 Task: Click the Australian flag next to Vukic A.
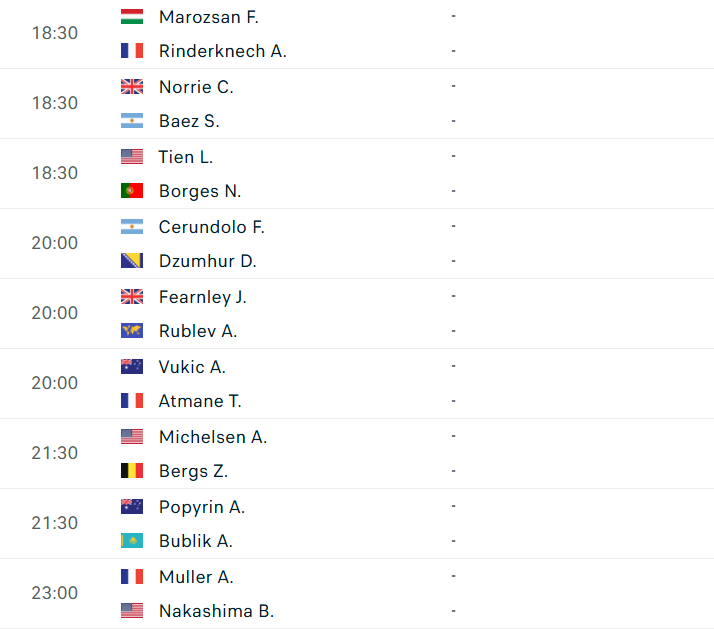pyautogui.click(x=132, y=367)
